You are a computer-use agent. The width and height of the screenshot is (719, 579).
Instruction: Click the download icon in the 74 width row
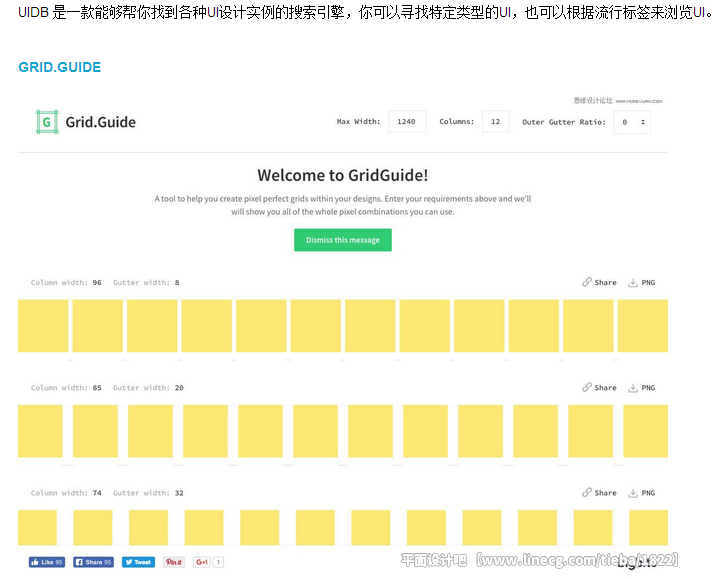(x=633, y=493)
